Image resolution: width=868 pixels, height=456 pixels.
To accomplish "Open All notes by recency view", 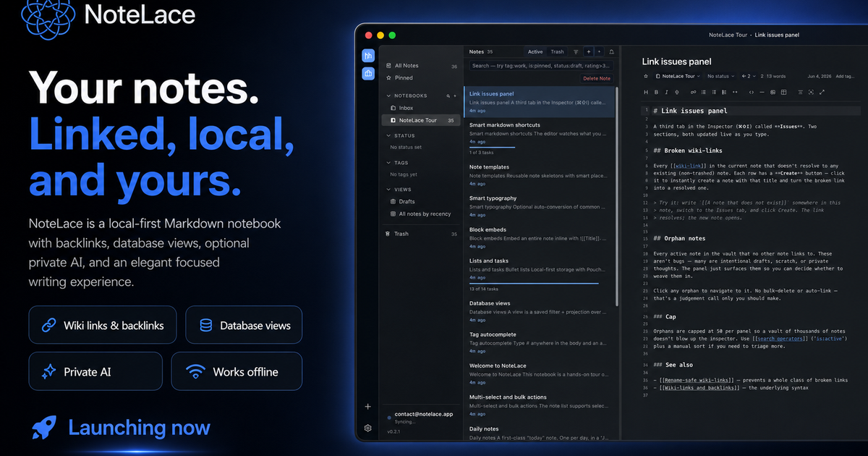I will 420,214.
